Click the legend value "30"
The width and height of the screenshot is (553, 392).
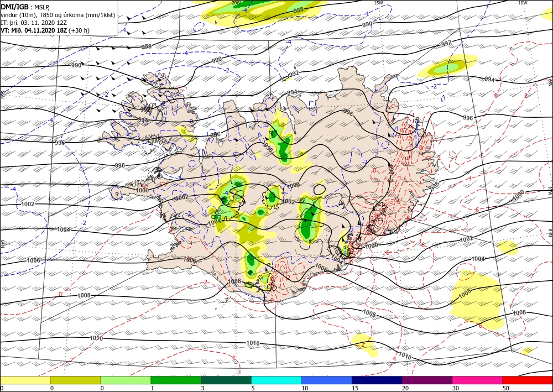[x=456, y=389]
